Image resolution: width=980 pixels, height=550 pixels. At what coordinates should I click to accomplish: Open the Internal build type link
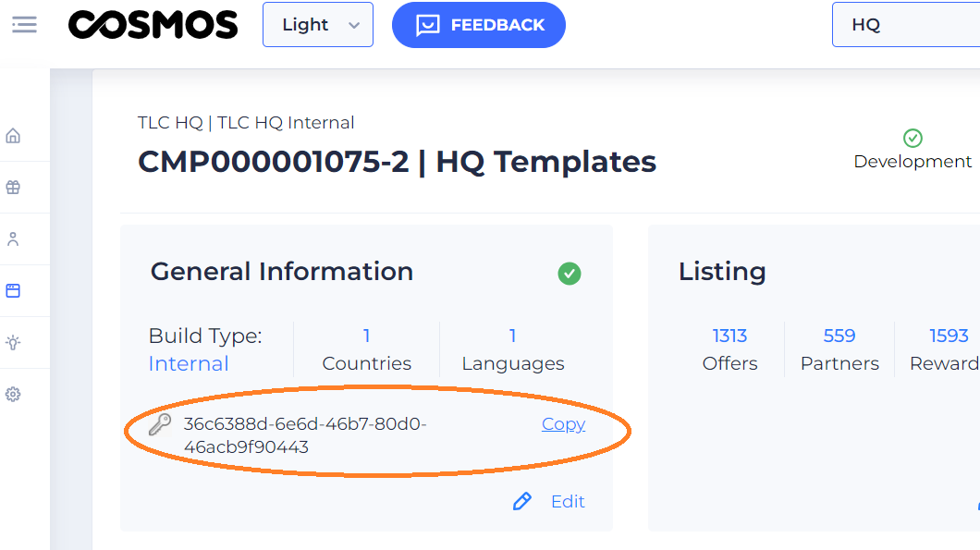[189, 364]
